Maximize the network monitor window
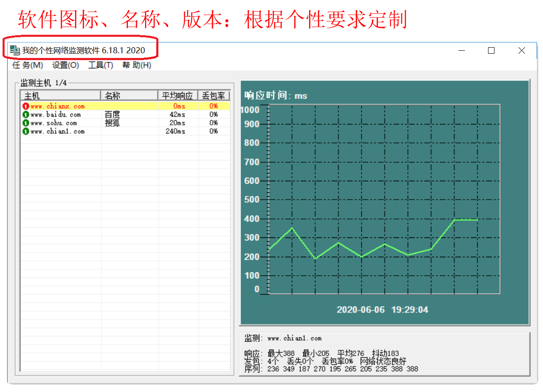This screenshot has height=392, width=543. point(491,51)
